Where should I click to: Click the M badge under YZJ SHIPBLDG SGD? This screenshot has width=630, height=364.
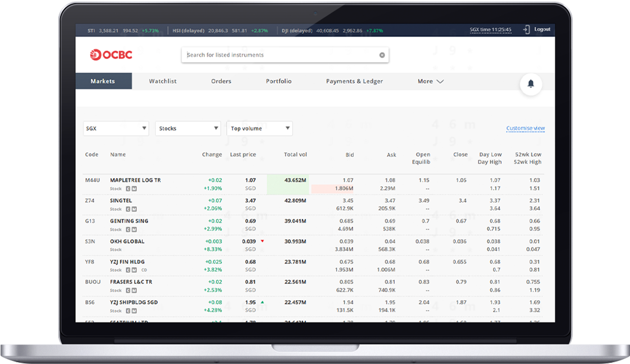click(x=134, y=311)
